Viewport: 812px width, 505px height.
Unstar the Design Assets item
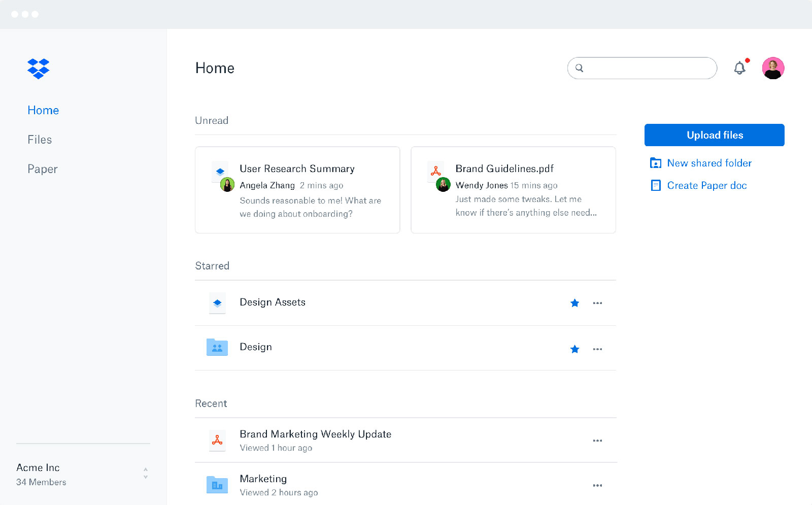(x=574, y=303)
